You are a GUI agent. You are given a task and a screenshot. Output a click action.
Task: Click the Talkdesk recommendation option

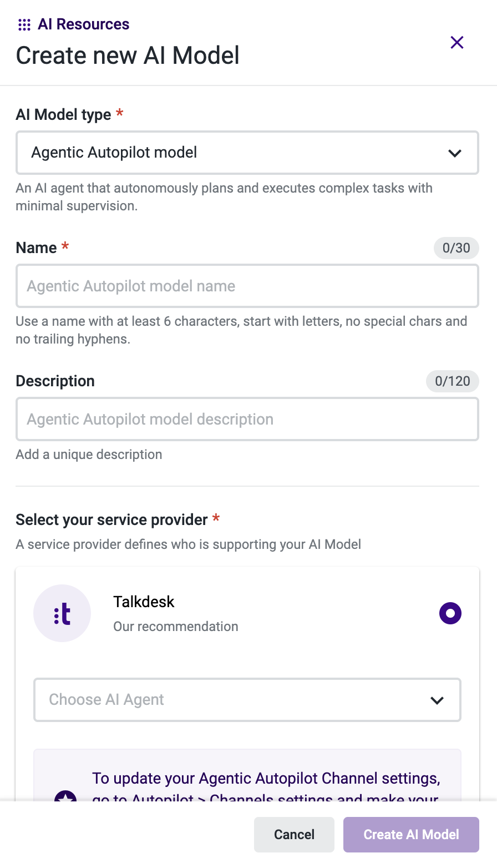point(175,626)
